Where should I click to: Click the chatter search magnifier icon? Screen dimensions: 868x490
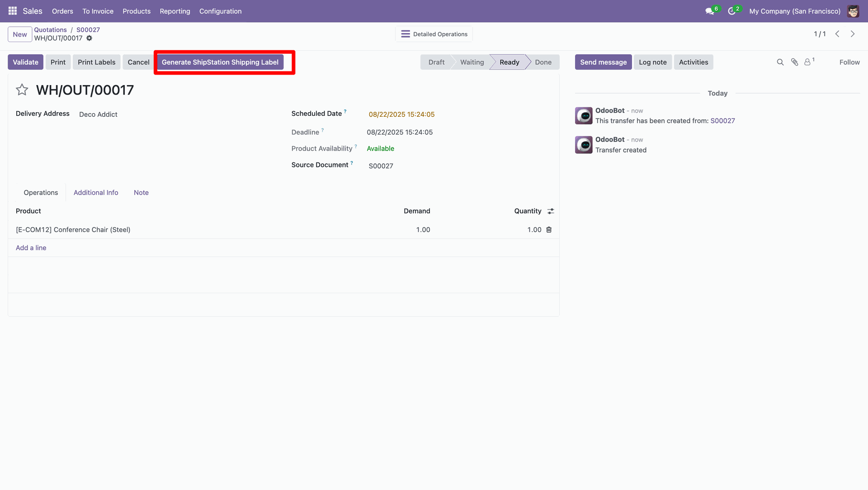pyautogui.click(x=780, y=62)
